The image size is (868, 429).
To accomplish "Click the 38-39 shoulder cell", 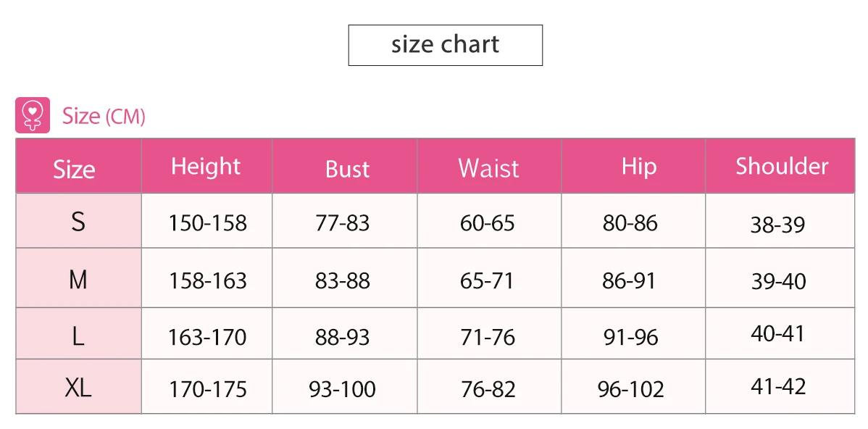I will tap(780, 220).
